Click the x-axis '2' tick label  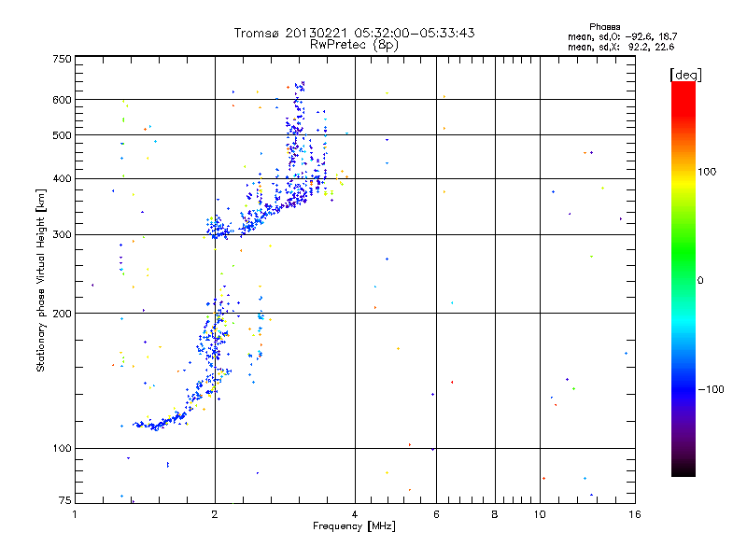[x=215, y=515]
